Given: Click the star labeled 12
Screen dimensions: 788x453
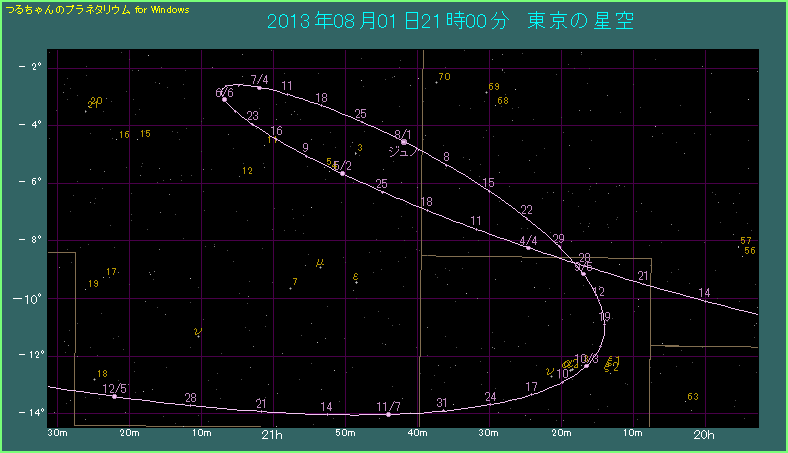Looking at the screenshot, I should [247, 171].
